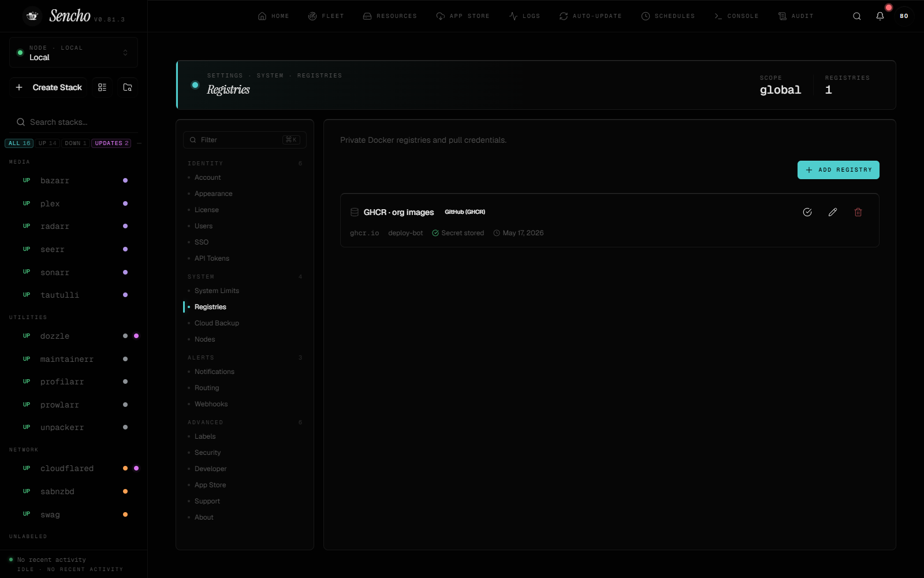The width and height of the screenshot is (924, 578).
Task: Go to Home
Action: click(x=273, y=16)
